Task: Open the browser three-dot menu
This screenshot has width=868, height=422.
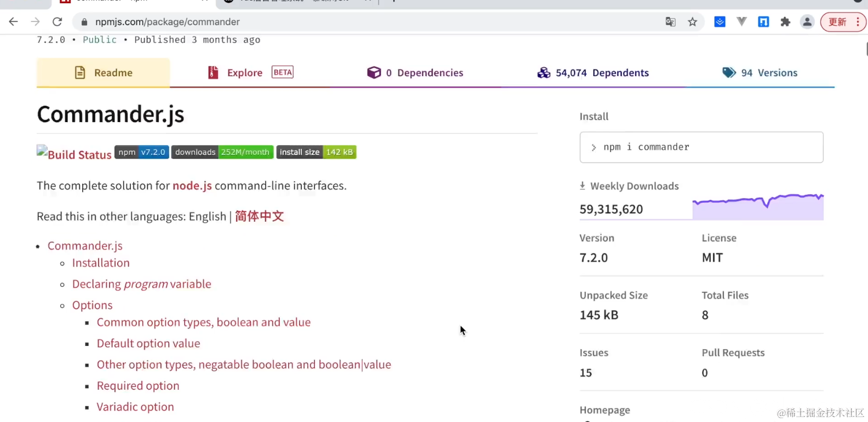Action: 858,22
